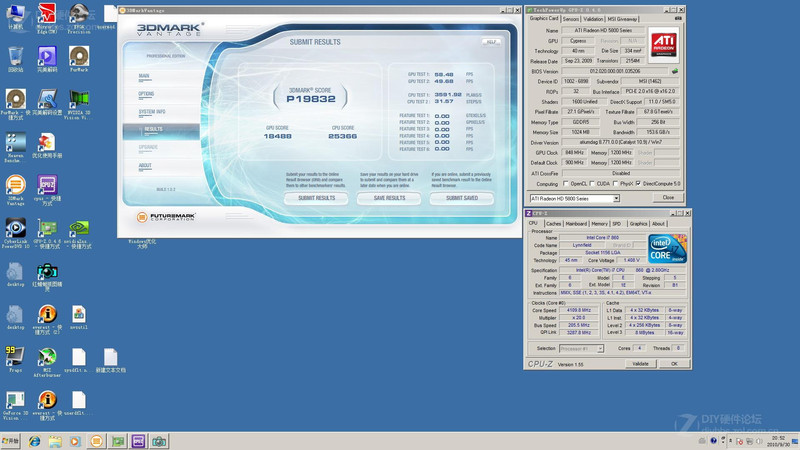Open the Recycle Bin desktop icon

15,59
